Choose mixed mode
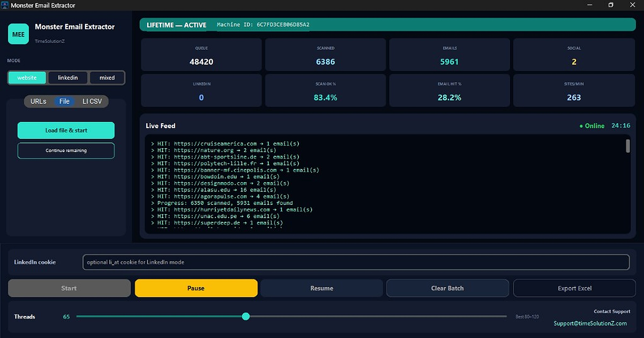The height and width of the screenshot is (338, 644). (107, 78)
